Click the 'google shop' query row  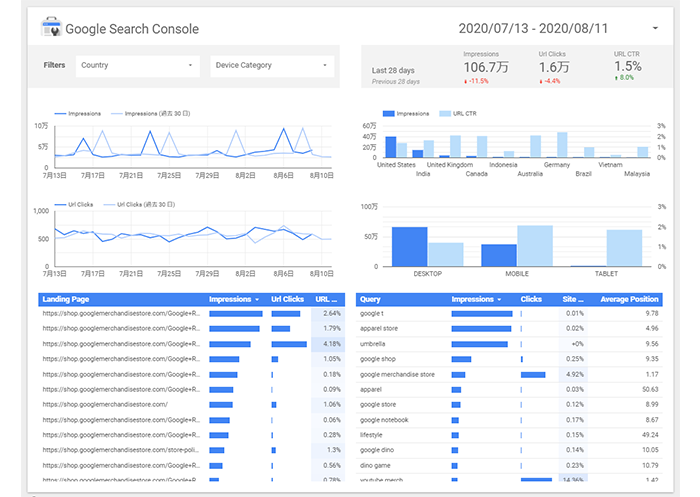[509, 359]
